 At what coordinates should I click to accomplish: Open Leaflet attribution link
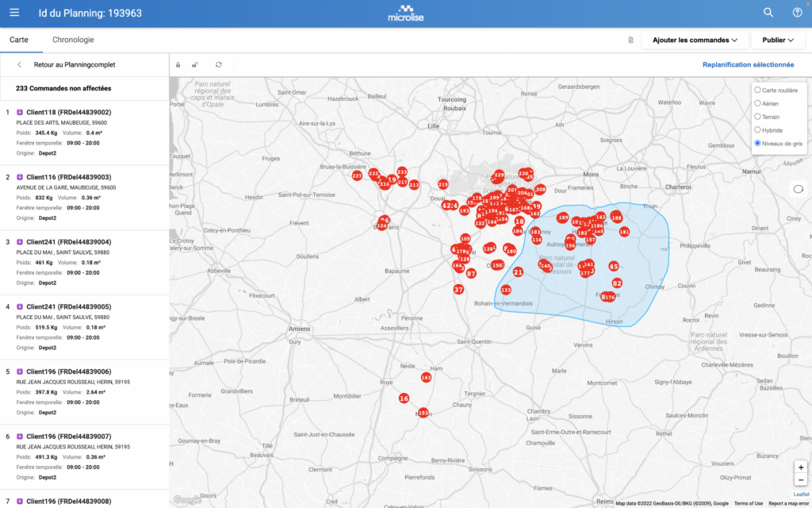[x=801, y=495]
